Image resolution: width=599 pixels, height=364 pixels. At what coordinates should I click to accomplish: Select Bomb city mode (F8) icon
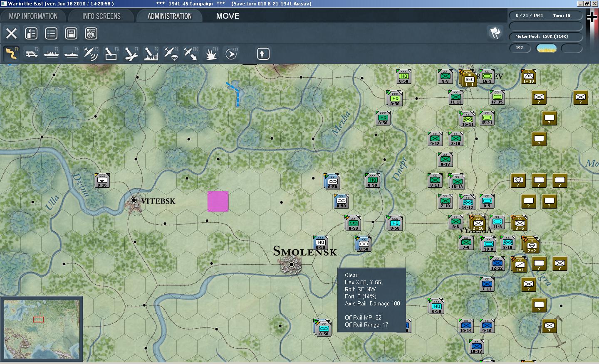[151, 54]
